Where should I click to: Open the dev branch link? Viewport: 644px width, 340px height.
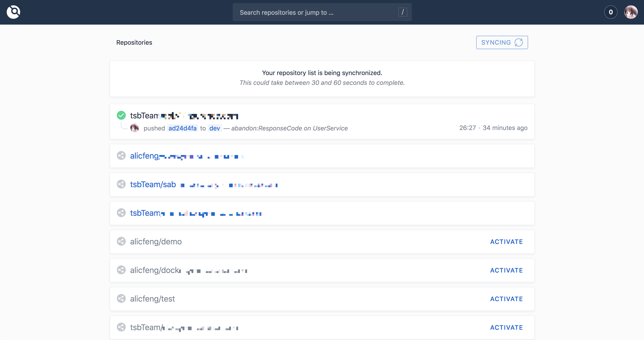pyautogui.click(x=215, y=128)
